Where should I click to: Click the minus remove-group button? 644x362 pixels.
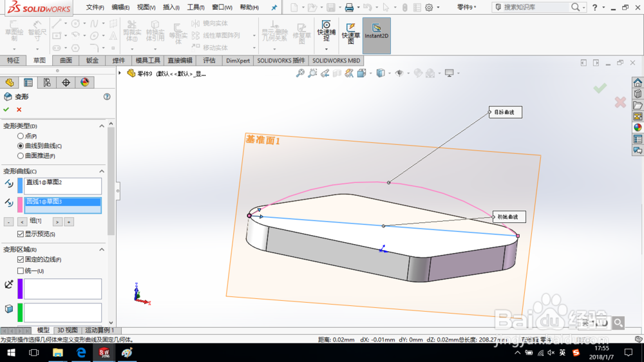[8, 222]
